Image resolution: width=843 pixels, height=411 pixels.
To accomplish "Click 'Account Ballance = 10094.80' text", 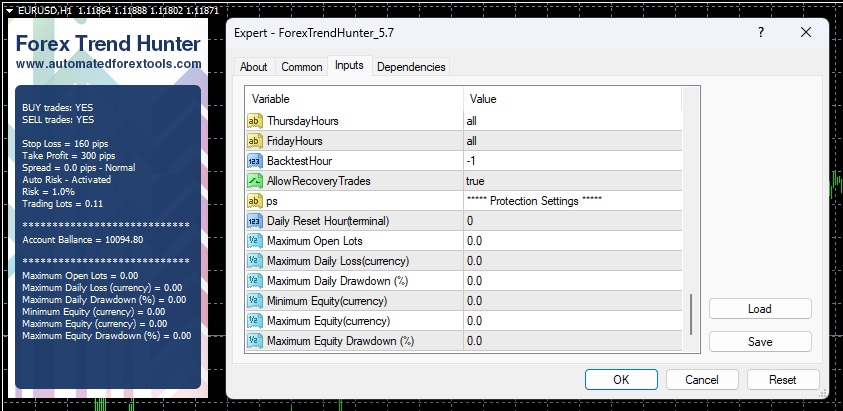I will point(83,239).
